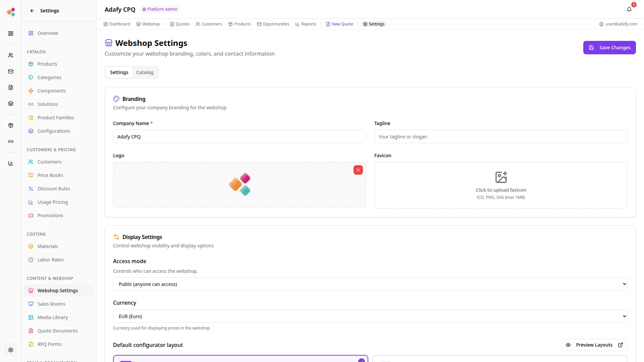
Task: Click the Save Changes button
Action: 609,48
